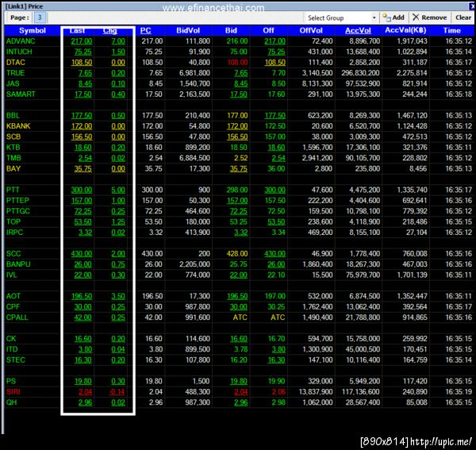The width and height of the screenshot is (476, 450).
Task: Click KBANK offer price 172.50
Action: [x=275, y=126]
